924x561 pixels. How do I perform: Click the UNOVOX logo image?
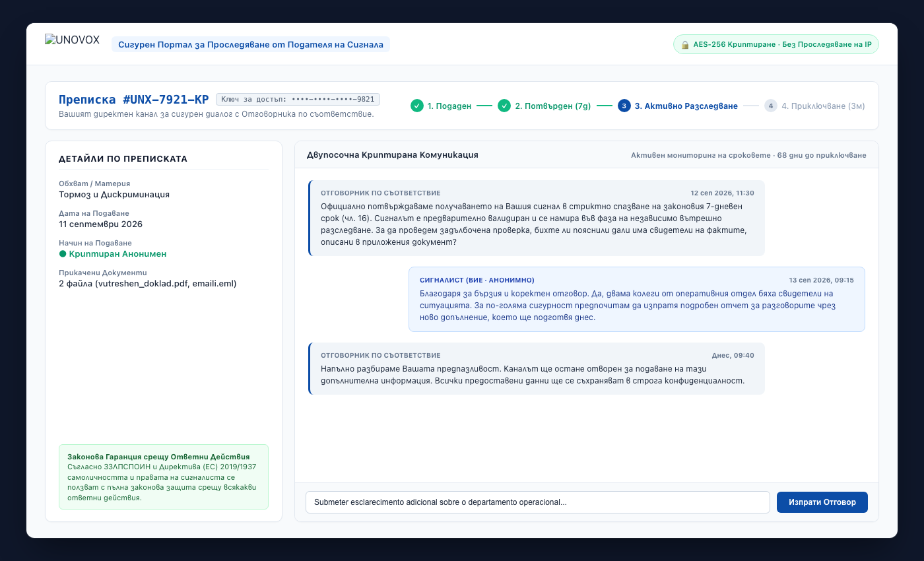click(72, 40)
